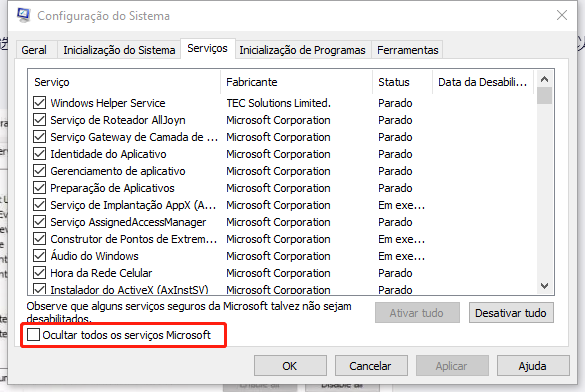Screen dimensions: 585x392
Task: Uncheck Hora da Rede Celular
Action: 40,273
